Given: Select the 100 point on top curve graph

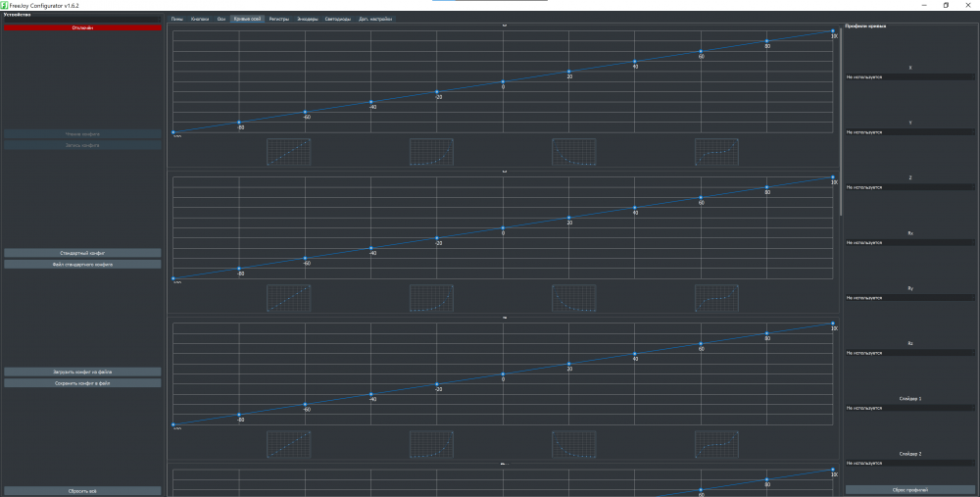Looking at the screenshot, I should point(832,31).
